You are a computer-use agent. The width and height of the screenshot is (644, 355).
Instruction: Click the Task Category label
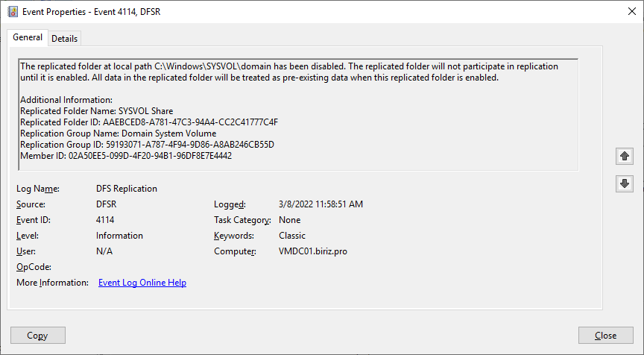[x=242, y=220]
